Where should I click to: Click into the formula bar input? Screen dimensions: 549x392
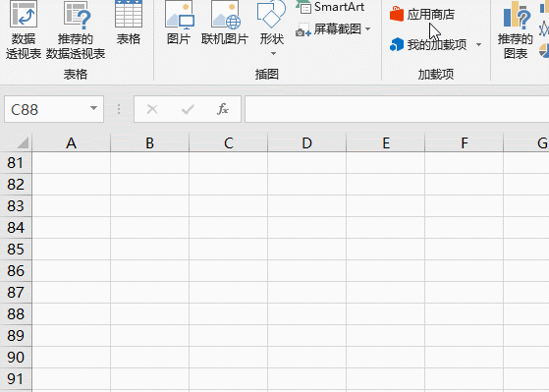(x=397, y=109)
